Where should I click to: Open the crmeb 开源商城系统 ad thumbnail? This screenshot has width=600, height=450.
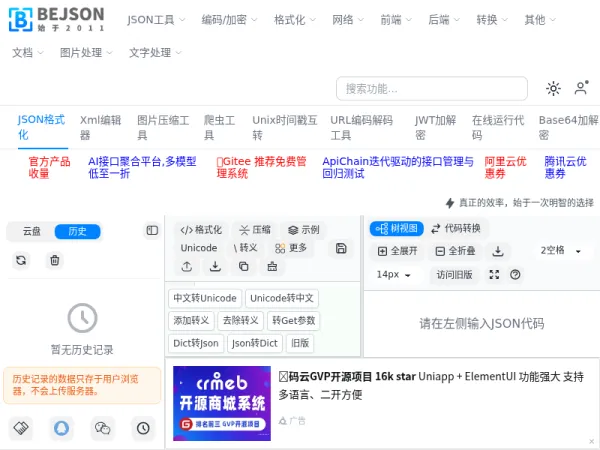(x=222, y=403)
